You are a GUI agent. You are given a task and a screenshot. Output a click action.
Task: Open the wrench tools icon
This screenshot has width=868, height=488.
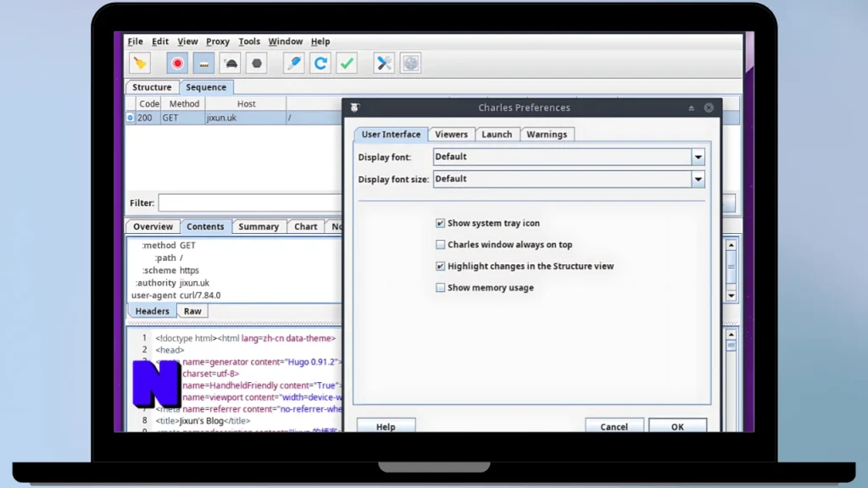tap(384, 63)
